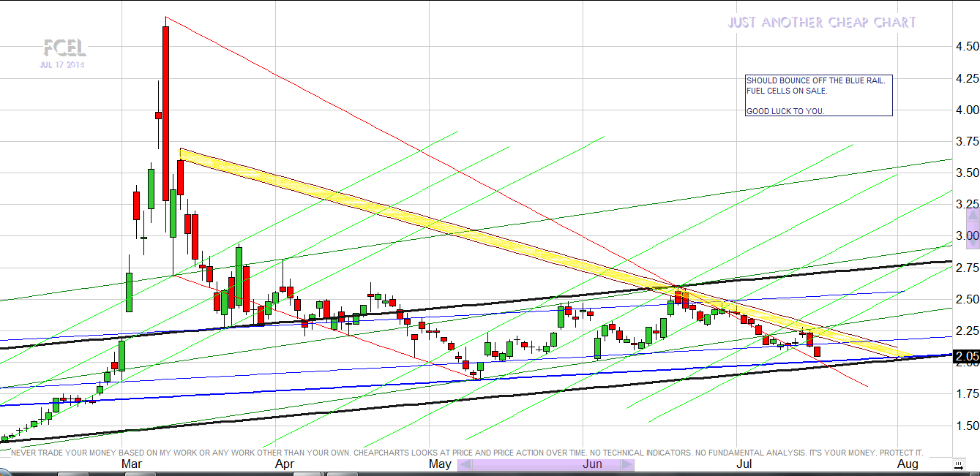
Task: Click the scroll-to-latest arrow icon at bottom right
Action: (x=958, y=464)
